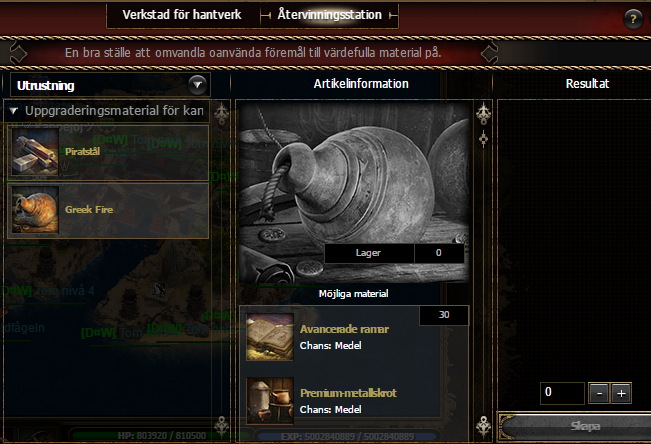Click scroll-up ornament of item list
The width and height of the screenshot is (651, 444).
221,113
